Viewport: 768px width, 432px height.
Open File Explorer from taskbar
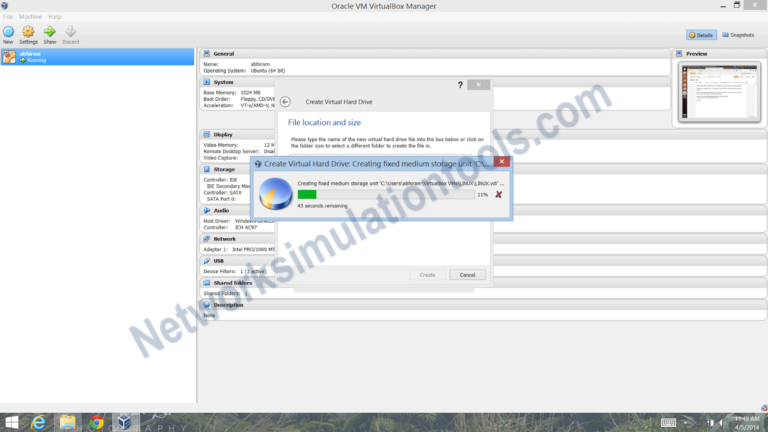[x=68, y=422]
